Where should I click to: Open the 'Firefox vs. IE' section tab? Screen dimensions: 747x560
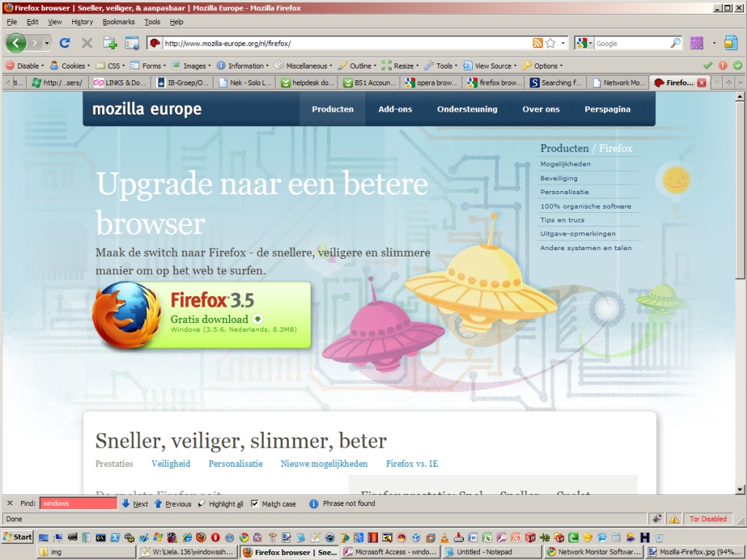(411, 463)
